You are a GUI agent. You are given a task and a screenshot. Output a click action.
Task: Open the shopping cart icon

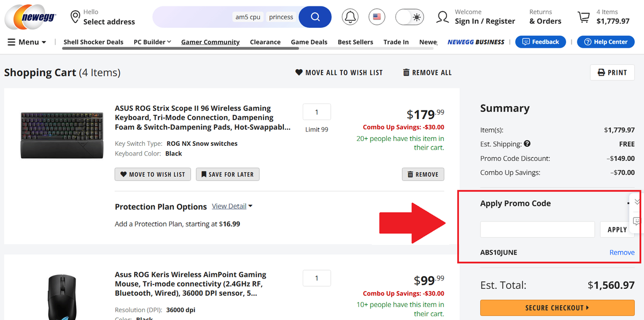click(x=583, y=17)
